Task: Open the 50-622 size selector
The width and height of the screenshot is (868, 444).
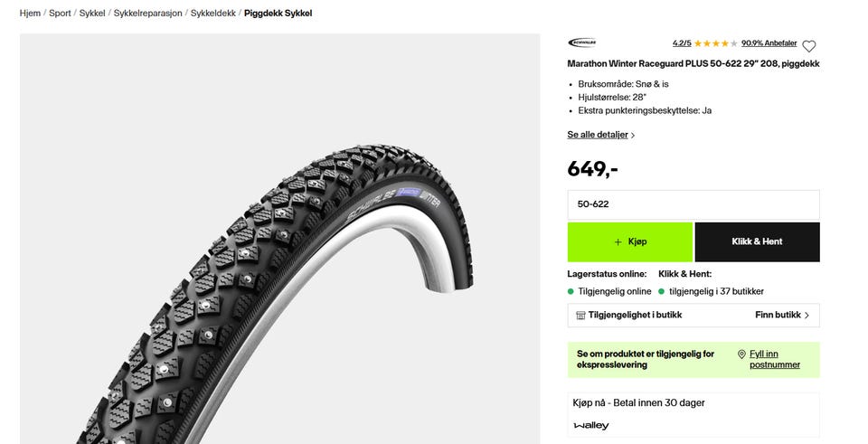Action: (693, 204)
